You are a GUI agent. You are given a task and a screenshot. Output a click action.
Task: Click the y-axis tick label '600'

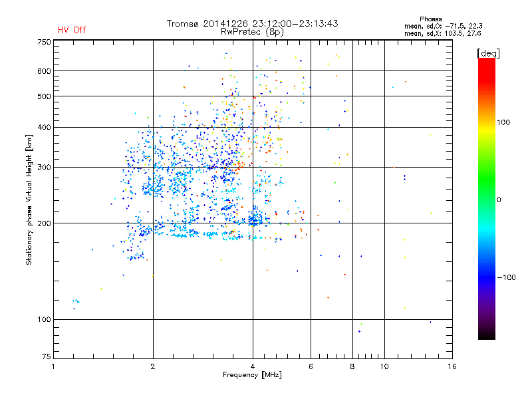pos(44,71)
